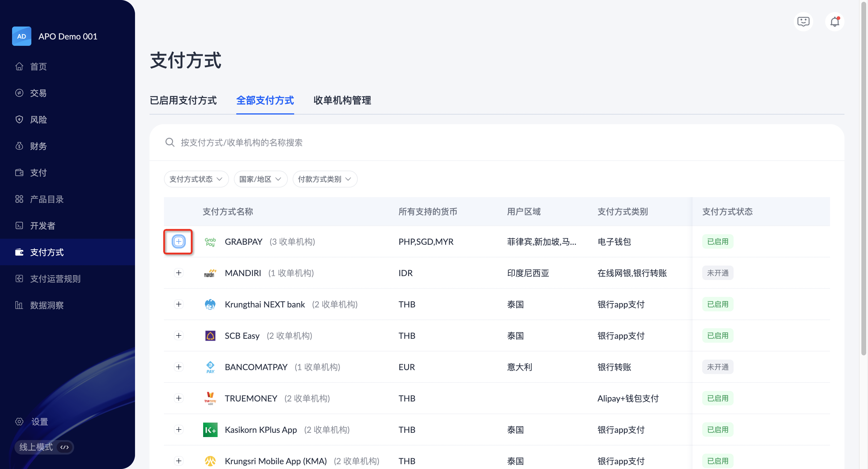Go to 数据洞察 data insights
This screenshot has width=868, height=469.
tap(46, 305)
